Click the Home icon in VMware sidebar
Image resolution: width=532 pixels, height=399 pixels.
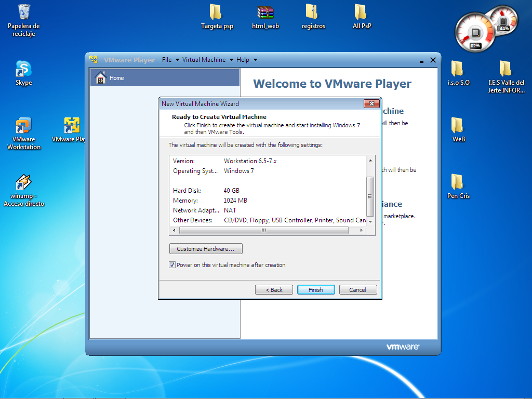pos(101,78)
